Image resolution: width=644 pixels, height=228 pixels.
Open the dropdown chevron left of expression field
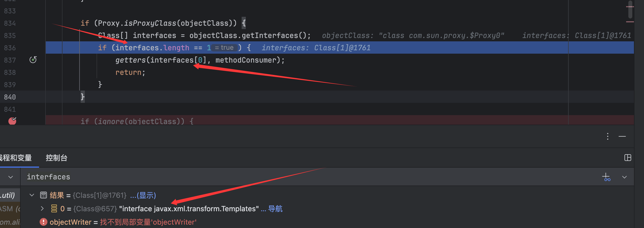click(11, 177)
